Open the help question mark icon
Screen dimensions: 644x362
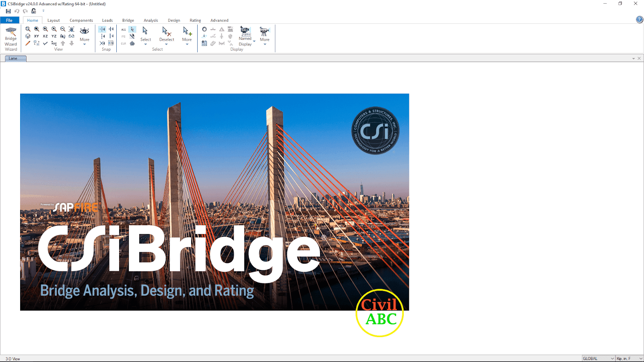639,20
